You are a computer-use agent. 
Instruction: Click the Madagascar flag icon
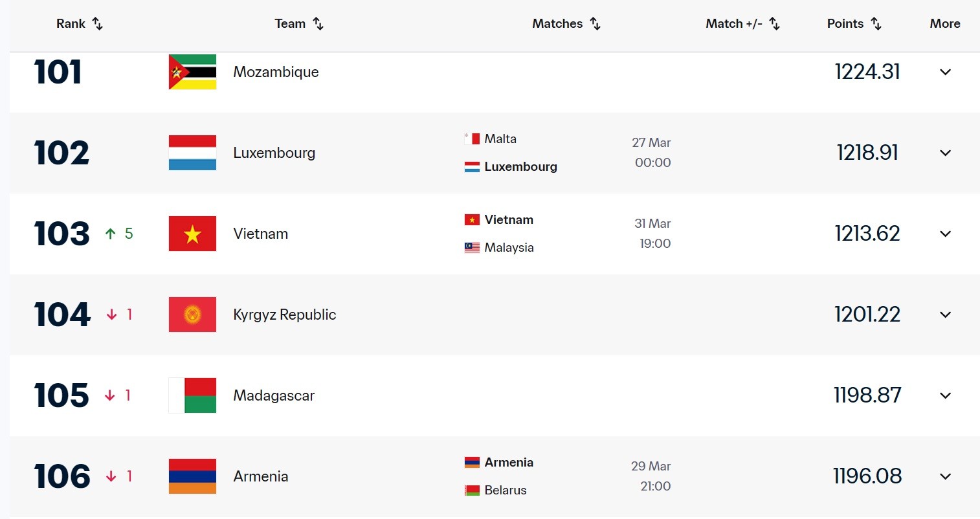[x=192, y=395]
